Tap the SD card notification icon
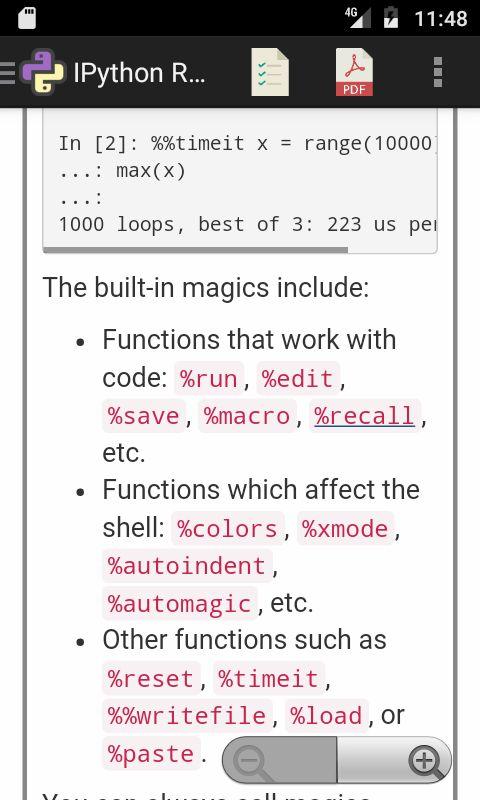Viewport: 480px width, 800px height. pos(27,18)
